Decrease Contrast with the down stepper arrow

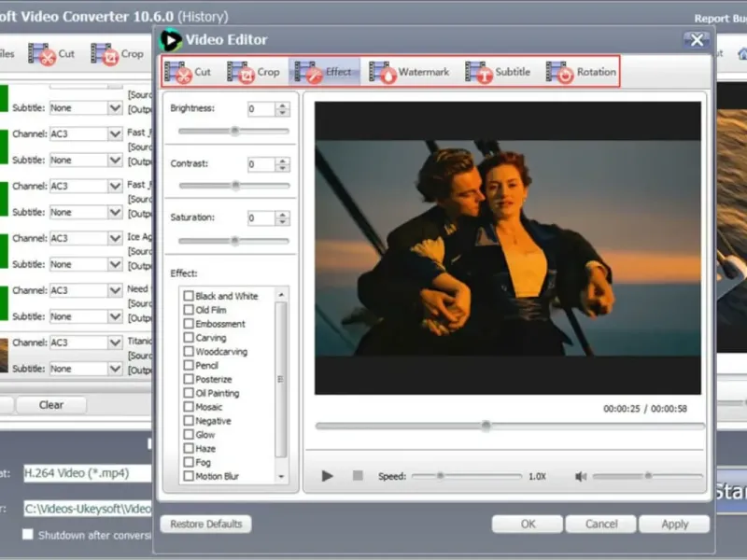(283, 168)
